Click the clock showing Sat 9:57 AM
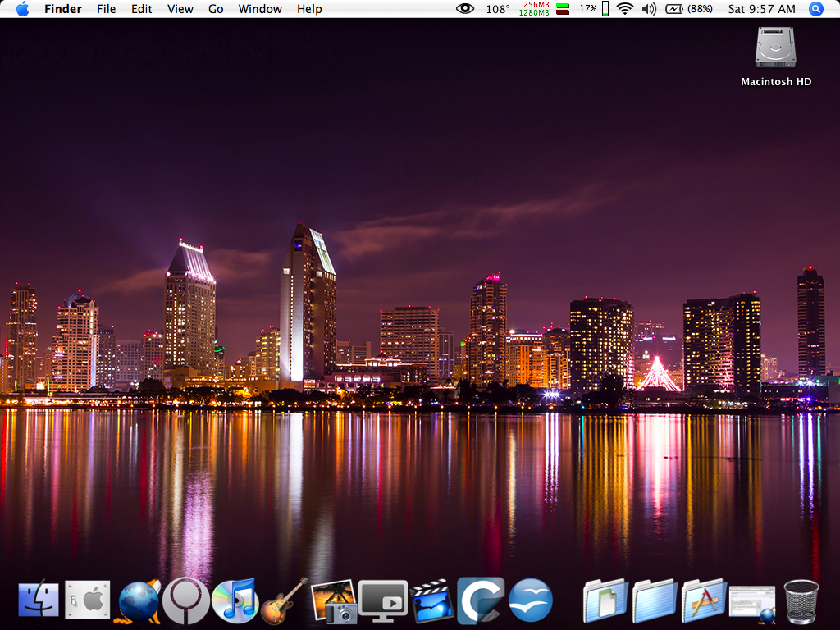Viewport: 840px width, 630px height. pyautogui.click(x=761, y=9)
